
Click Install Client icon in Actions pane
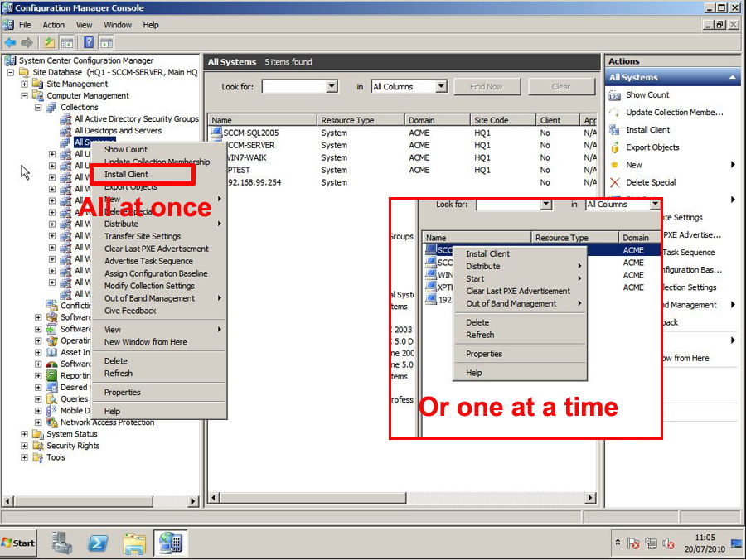point(615,130)
